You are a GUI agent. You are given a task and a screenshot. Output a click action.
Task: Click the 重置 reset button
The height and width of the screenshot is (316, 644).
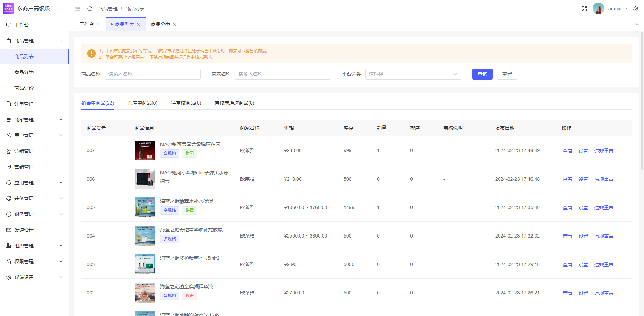[x=507, y=74]
